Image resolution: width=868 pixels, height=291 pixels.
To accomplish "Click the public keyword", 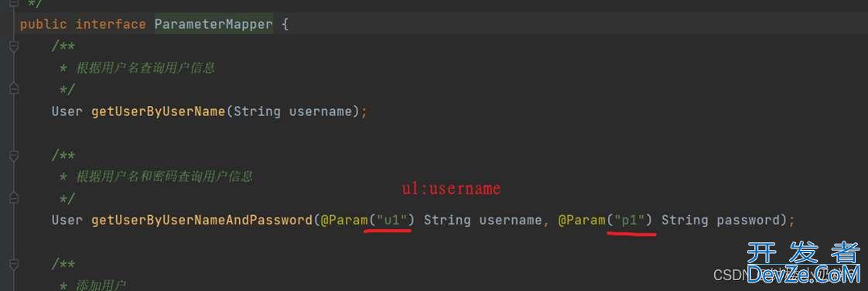I will 43,25.
